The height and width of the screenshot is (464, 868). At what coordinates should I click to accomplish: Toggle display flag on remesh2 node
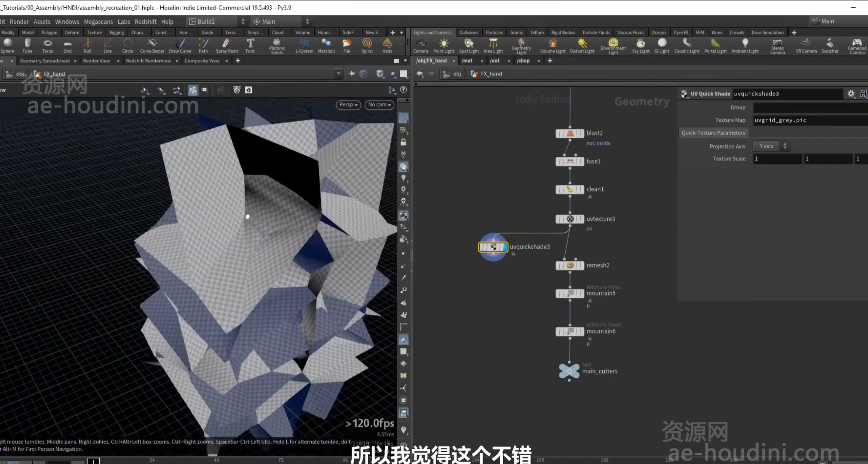[581, 265]
